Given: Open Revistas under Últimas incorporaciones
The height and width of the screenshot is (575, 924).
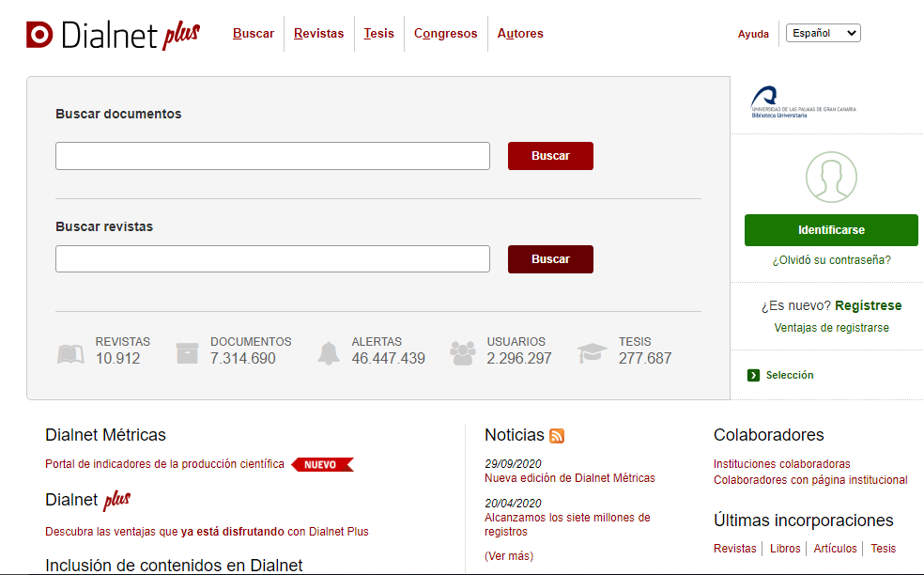Looking at the screenshot, I should (735, 549).
